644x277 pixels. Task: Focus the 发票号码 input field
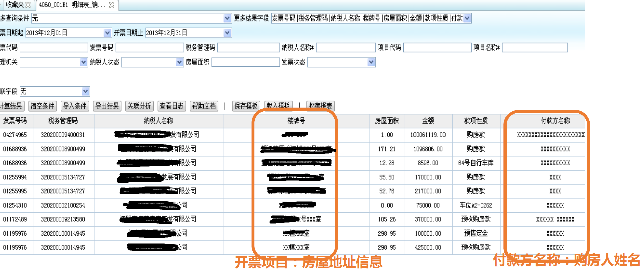tap(150, 48)
